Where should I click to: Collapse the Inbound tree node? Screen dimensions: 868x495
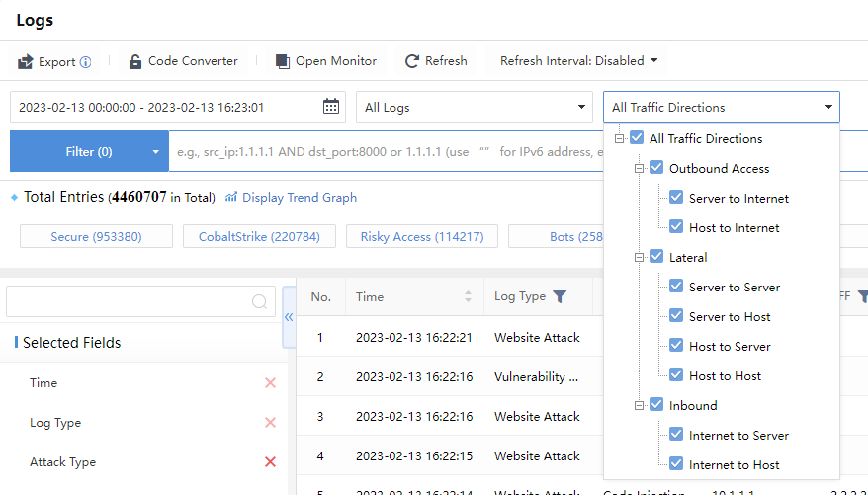click(640, 405)
